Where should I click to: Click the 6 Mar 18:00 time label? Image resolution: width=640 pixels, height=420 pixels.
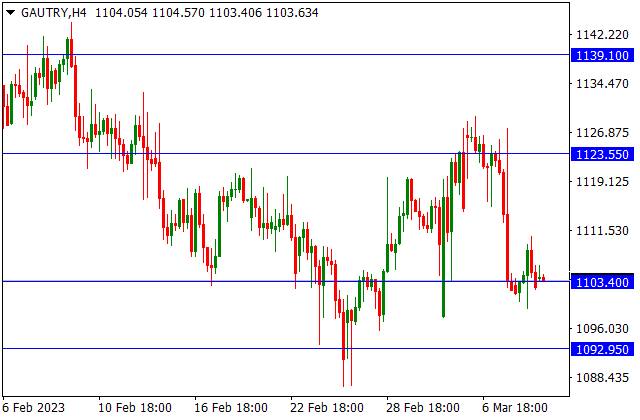pyautogui.click(x=515, y=408)
